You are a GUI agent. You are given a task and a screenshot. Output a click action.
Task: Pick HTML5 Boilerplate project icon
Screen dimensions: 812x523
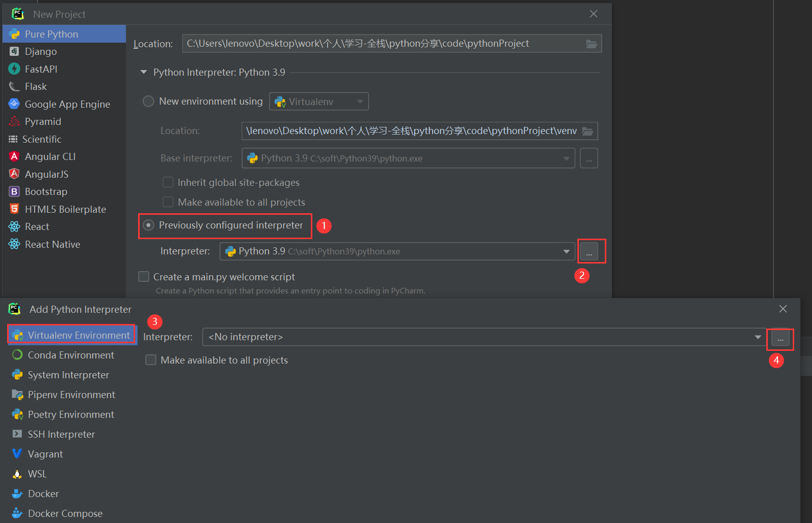pos(14,209)
